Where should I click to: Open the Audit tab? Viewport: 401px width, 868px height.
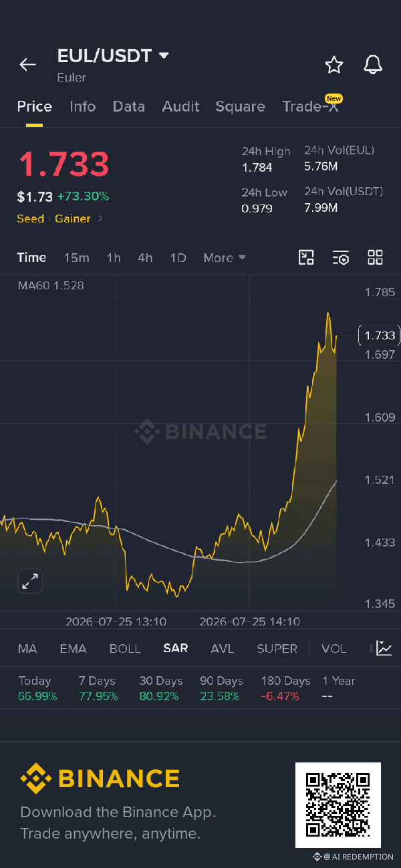pyautogui.click(x=180, y=106)
